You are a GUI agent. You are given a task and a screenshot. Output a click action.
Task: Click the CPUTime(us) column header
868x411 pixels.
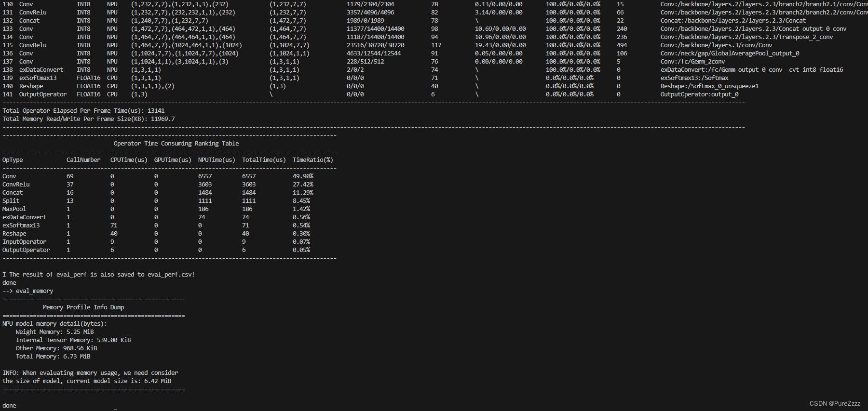click(129, 159)
